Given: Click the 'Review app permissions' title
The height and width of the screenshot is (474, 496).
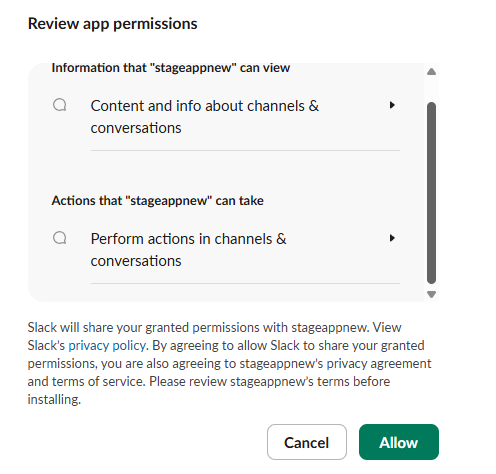Looking at the screenshot, I should coord(113,24).
